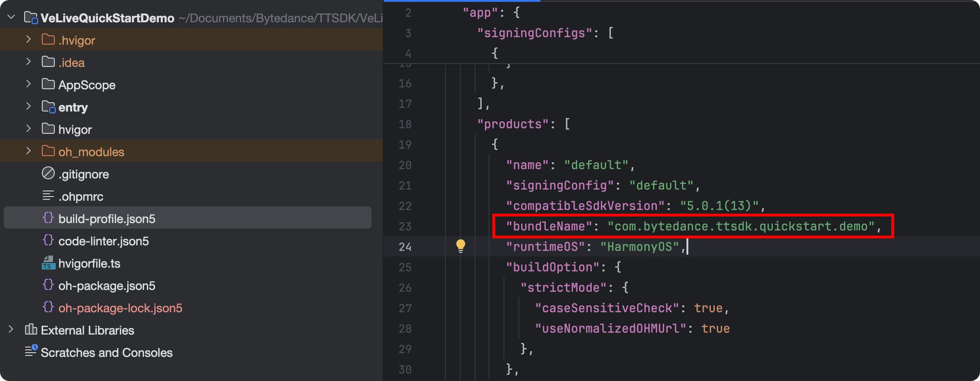
Task: Open code-linter.json5 in the project tree
Action: pyautogui.click(x=103, y=241)
